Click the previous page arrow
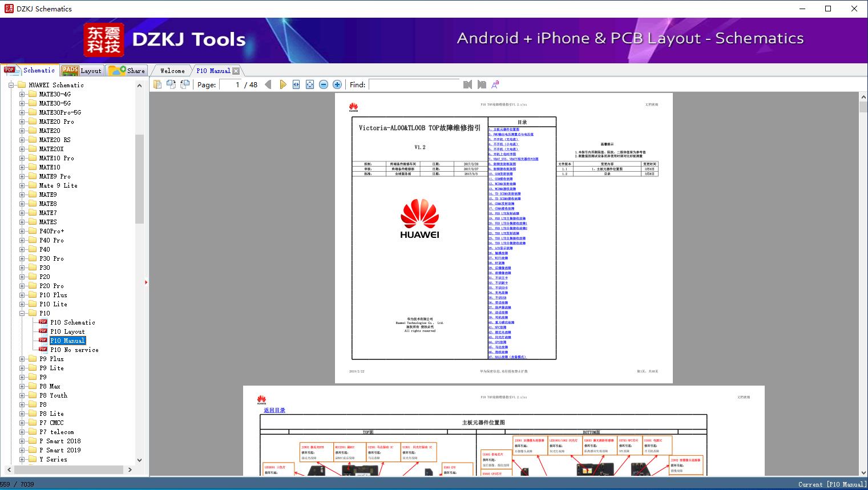The height and width of the screenshot is (490, 868). [x=268, y=84]
